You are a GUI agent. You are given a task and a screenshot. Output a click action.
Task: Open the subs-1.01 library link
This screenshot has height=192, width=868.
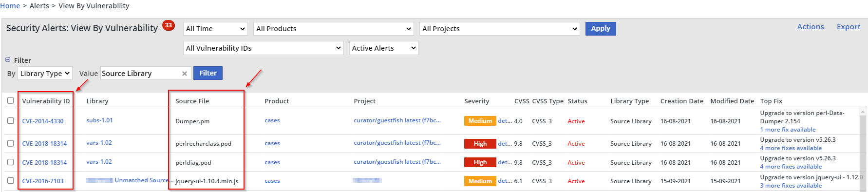tap(99, 120)
